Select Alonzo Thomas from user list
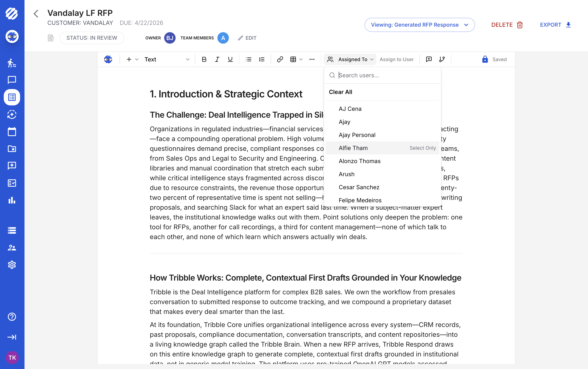Image resolution: width=588 pixels, height=369 pixels. click(x=382, y=161)
